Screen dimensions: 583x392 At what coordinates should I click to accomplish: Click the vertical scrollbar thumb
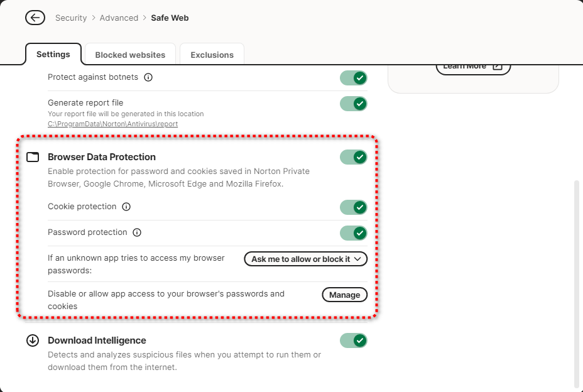click(576, 283)
